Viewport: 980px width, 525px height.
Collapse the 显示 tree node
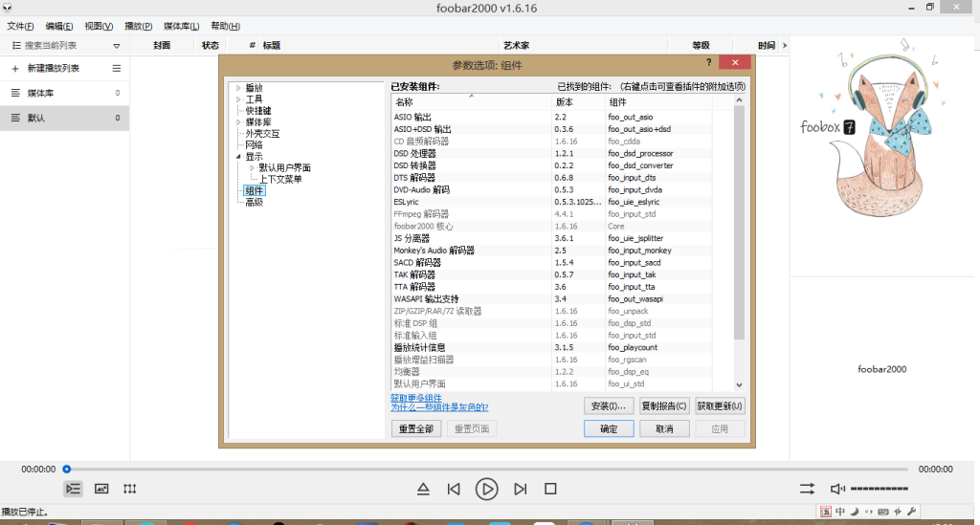pyautogui.click(x=238, y=157)
